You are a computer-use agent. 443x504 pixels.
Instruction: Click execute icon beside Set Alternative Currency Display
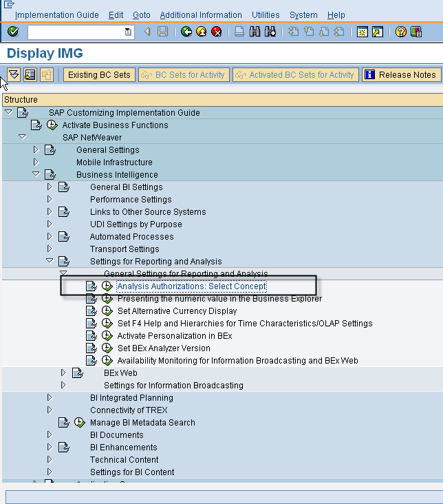tap(107, 311)
